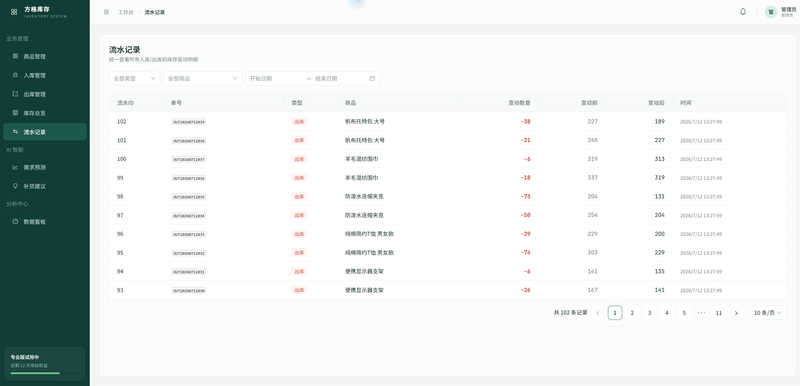Click after-value 135 in row 94
The image size is (800, 386).
660,271
